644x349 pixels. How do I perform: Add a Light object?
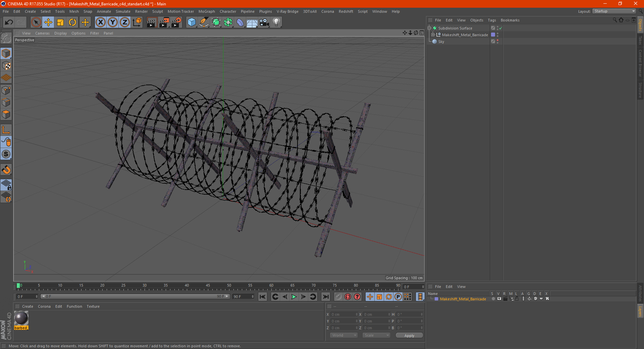pos(276,22)
